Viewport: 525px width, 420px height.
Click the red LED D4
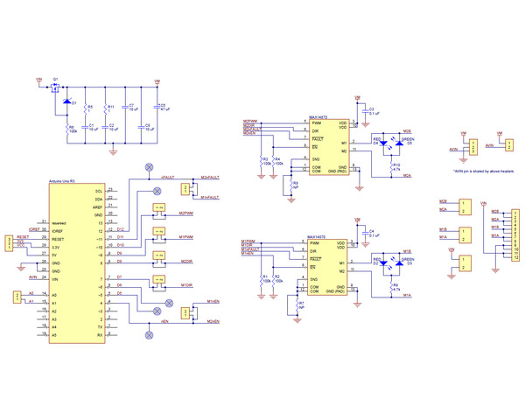(x=384, y=143)
